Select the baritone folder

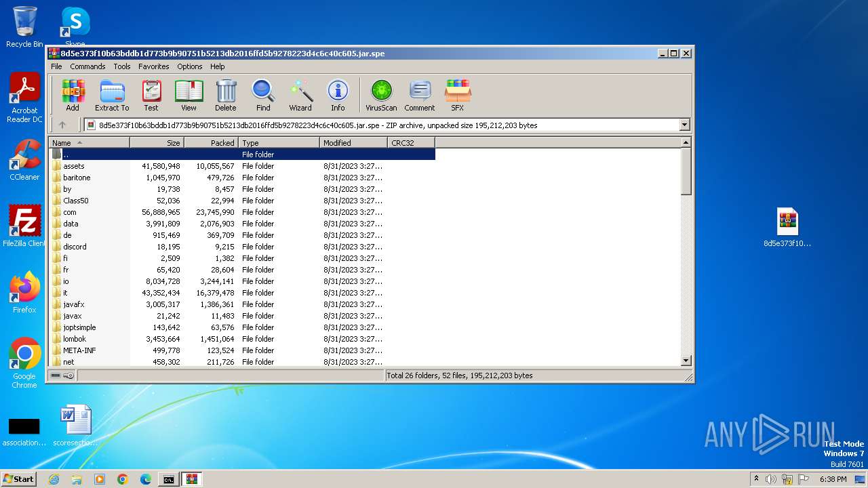coord(77,178)
